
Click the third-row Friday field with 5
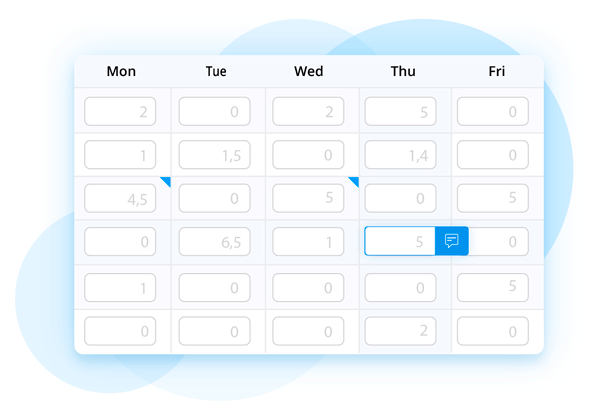tap(493, 198)
